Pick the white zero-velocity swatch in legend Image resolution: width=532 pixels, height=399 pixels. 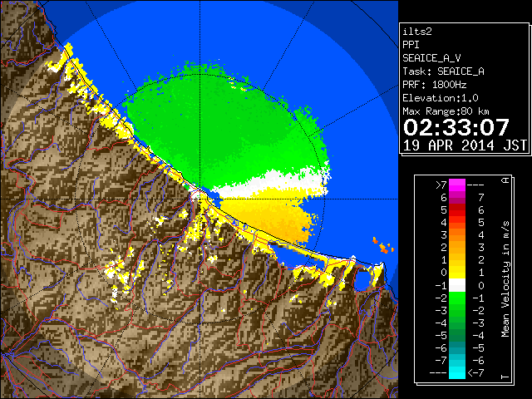pyautogui.click(x=457, y=285)
